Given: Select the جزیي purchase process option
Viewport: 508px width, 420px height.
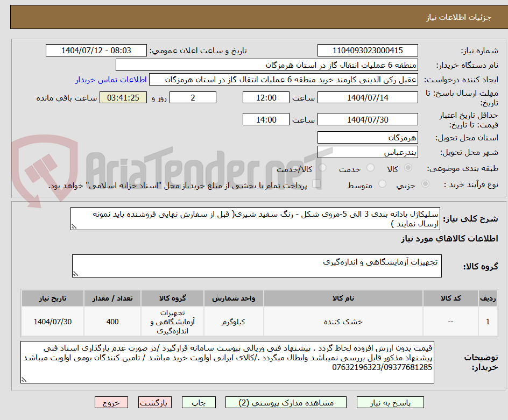Looking at the screenshot, I should click(425, 184).
